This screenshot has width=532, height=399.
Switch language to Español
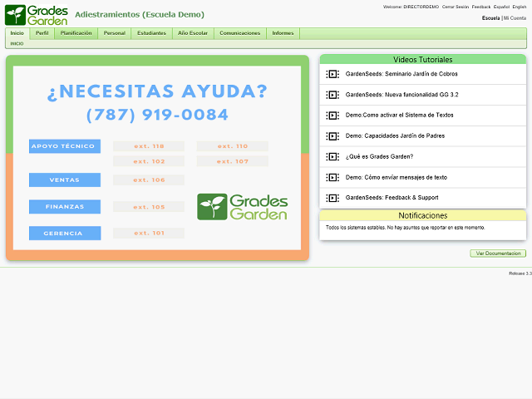tap(501, 7)
